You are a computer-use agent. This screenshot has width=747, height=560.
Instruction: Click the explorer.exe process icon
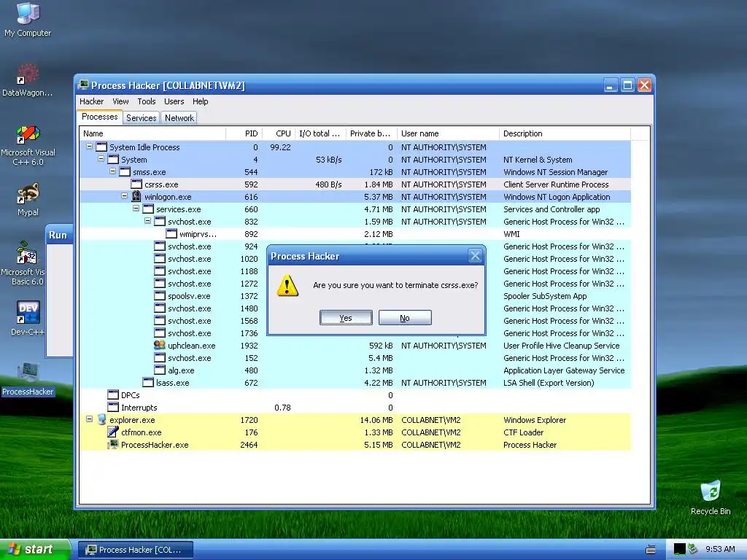pyautogui.click(x=101, y=419)
